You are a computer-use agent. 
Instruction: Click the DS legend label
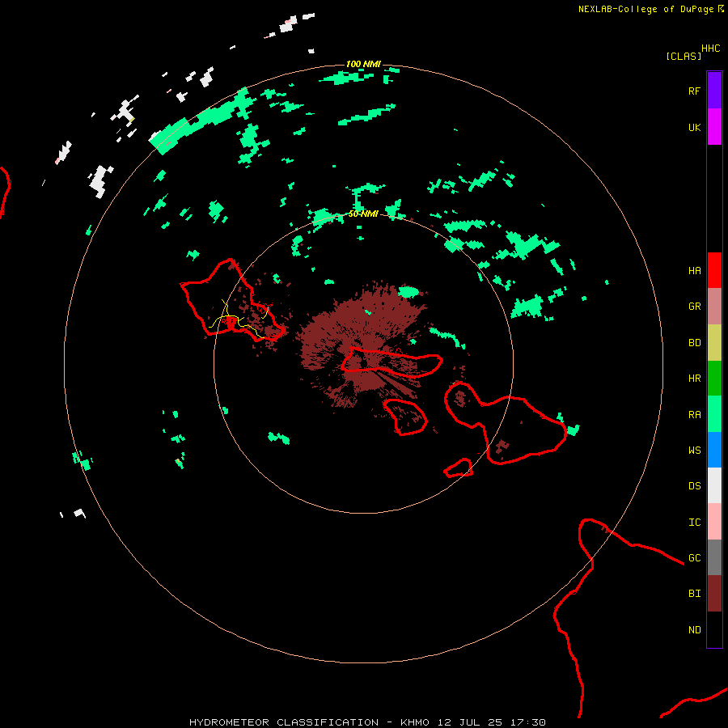[x=694, y=485]
